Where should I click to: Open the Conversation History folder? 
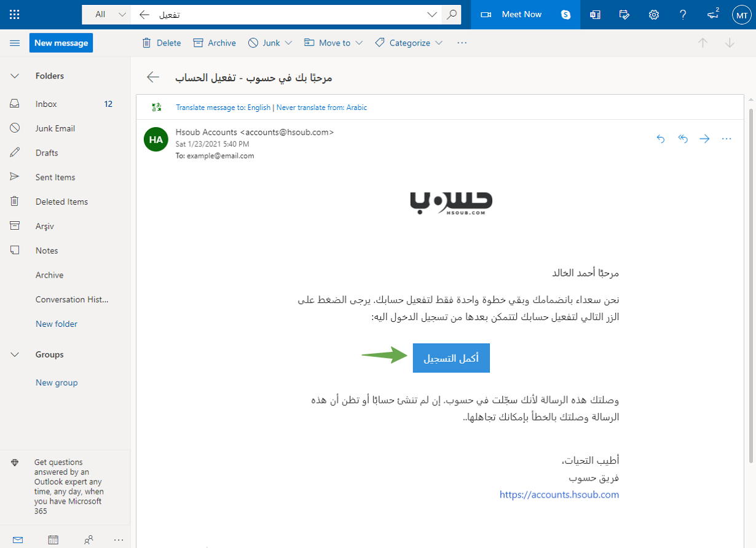pos(65,300)
